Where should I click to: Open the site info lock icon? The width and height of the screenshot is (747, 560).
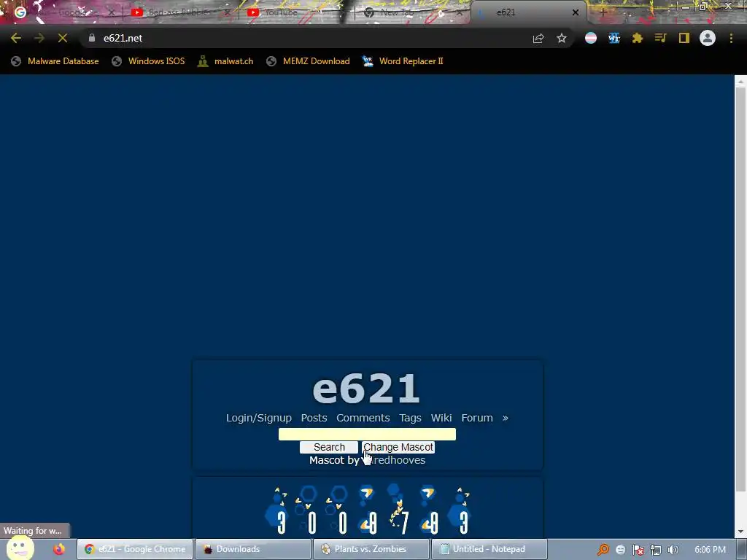tap(91, 38)
